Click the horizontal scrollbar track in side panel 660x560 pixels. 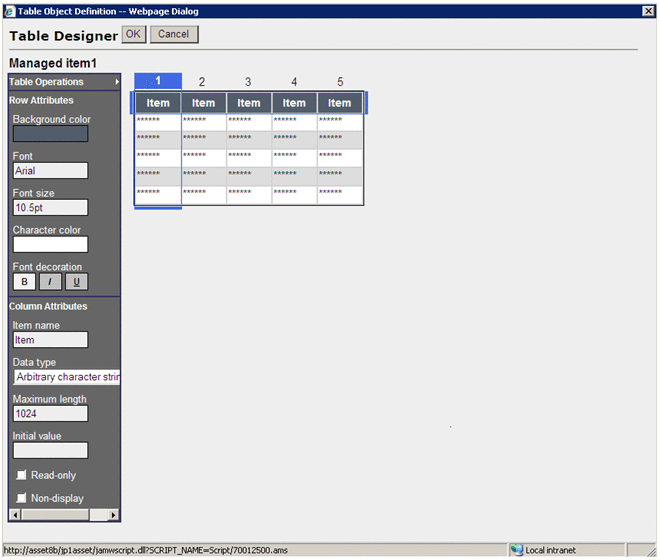[x=98, y=515]
